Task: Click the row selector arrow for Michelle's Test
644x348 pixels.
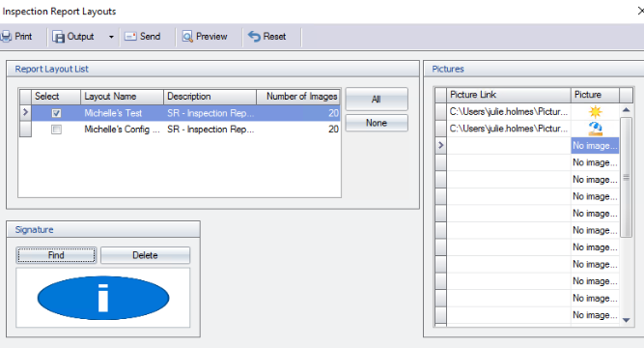Action: (x=25, y=113)
